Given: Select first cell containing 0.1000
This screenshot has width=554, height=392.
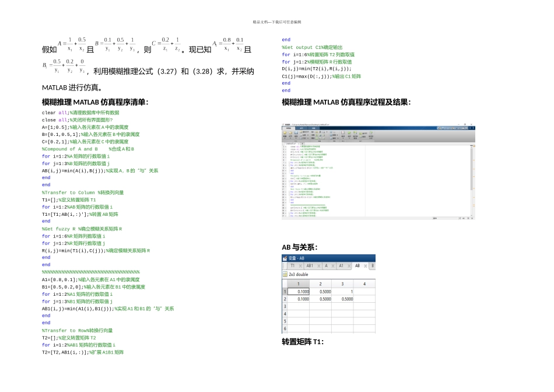Looking at the screenshot, I should pos(298,292).
